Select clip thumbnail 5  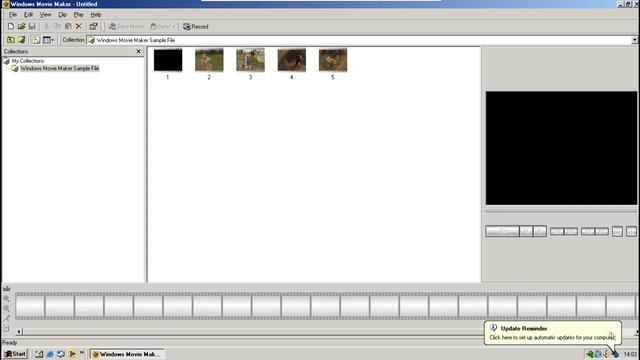333,60
